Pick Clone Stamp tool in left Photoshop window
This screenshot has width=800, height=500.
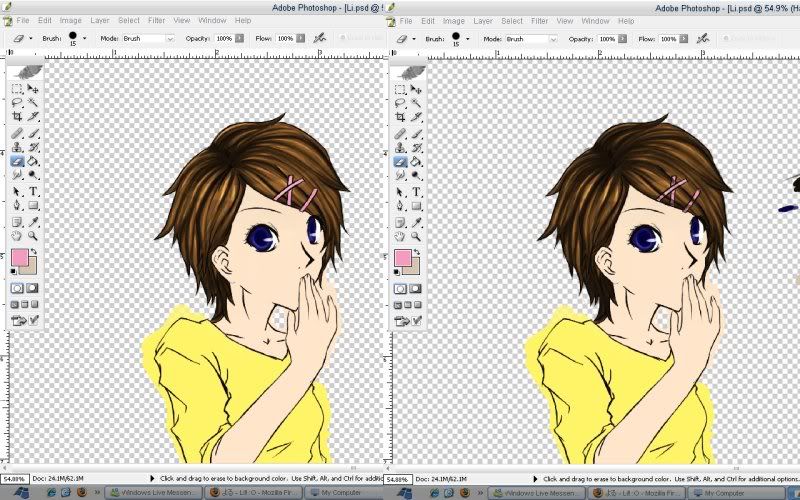(17, 147)
